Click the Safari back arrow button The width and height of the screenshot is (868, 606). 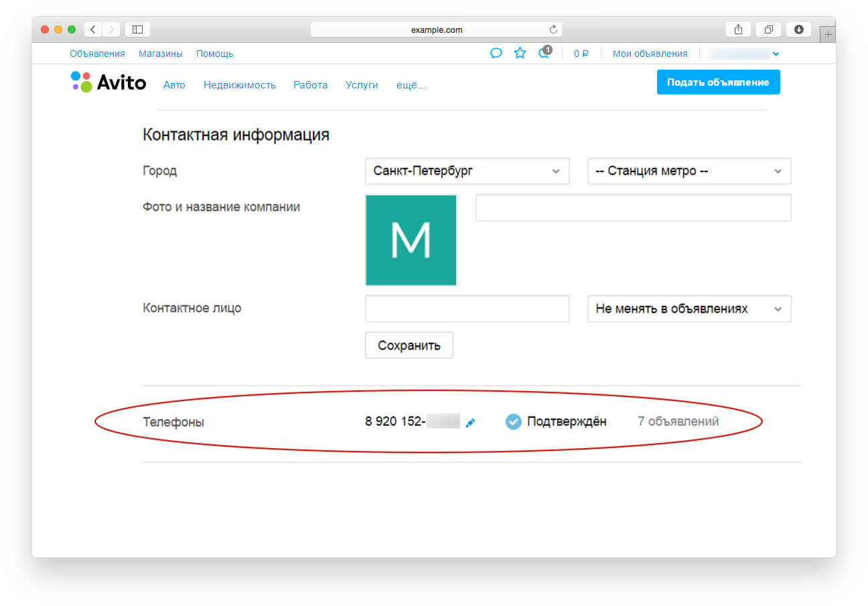pos(93,29)
